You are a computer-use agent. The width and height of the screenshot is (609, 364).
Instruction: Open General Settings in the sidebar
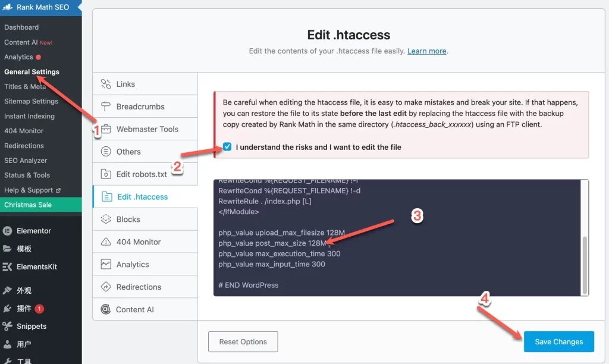pos(32,71)
